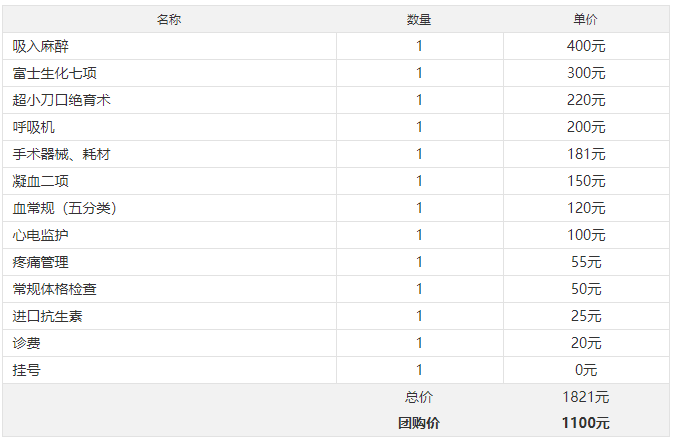Click 血常规（五分类） item name
Screen dimensions: 674x440
[x=64, y=208]
